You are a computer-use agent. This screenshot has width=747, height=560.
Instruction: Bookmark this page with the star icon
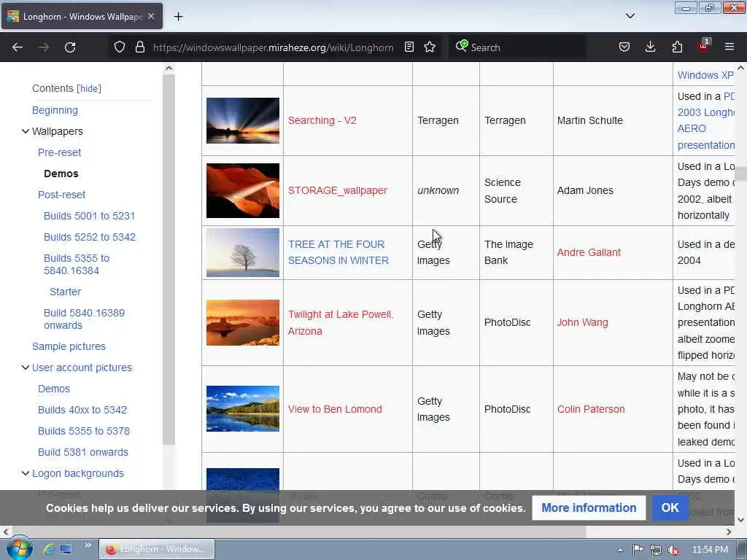tap(430, 47)
